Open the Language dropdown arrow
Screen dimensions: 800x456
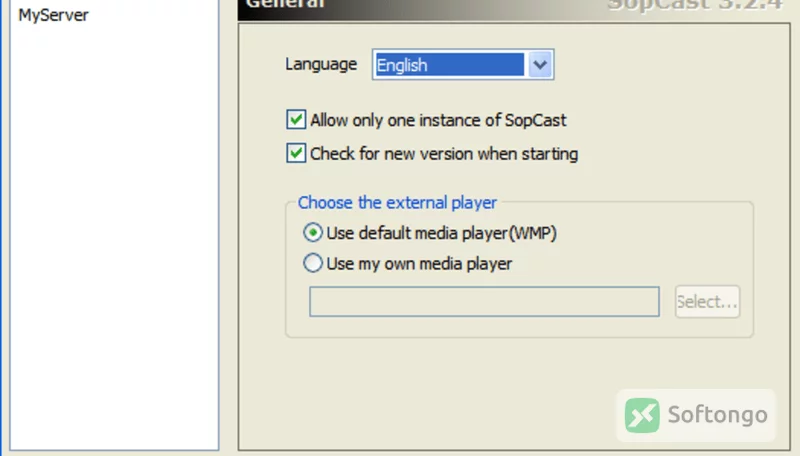click(540, 65)
